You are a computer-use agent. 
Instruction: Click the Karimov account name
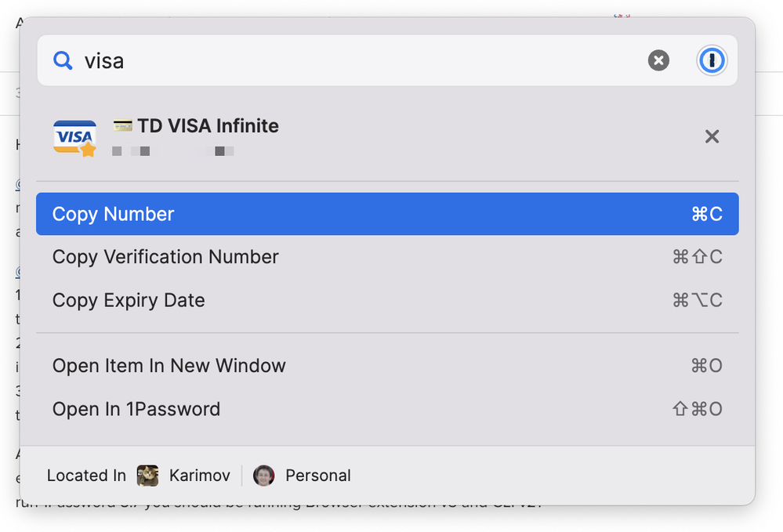199,476
